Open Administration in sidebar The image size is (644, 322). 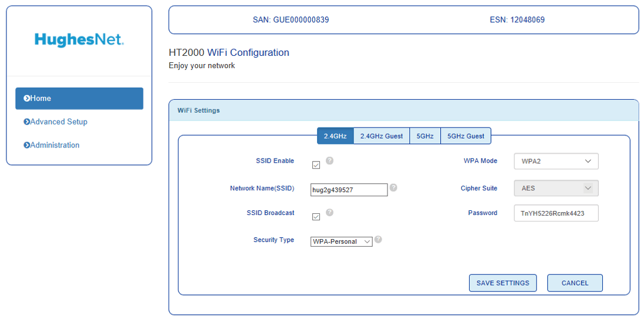pos(52,145)
